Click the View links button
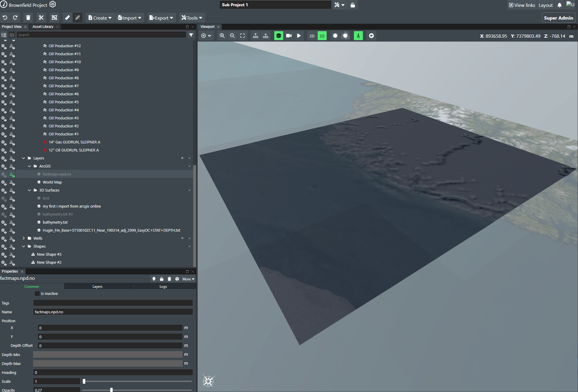The width and height of the screenshot is (578, 392). [522, 5]
